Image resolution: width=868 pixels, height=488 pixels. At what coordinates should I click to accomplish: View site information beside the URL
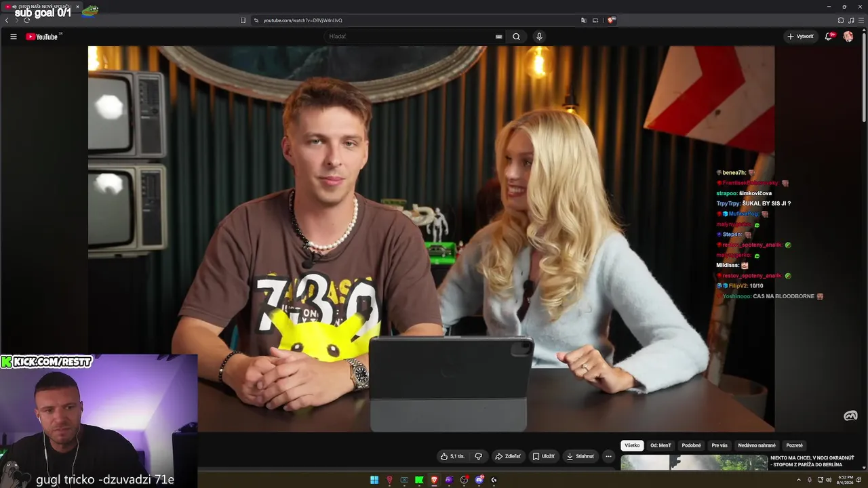[256, 20]
